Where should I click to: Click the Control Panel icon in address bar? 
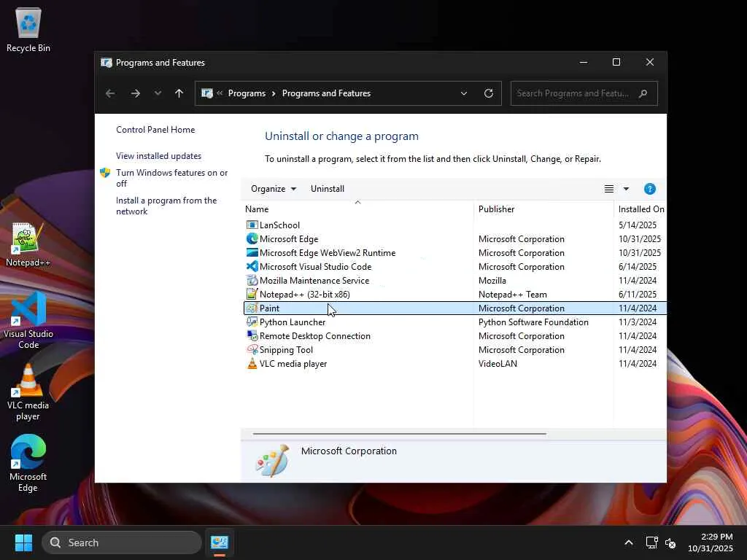click(206, 93)
